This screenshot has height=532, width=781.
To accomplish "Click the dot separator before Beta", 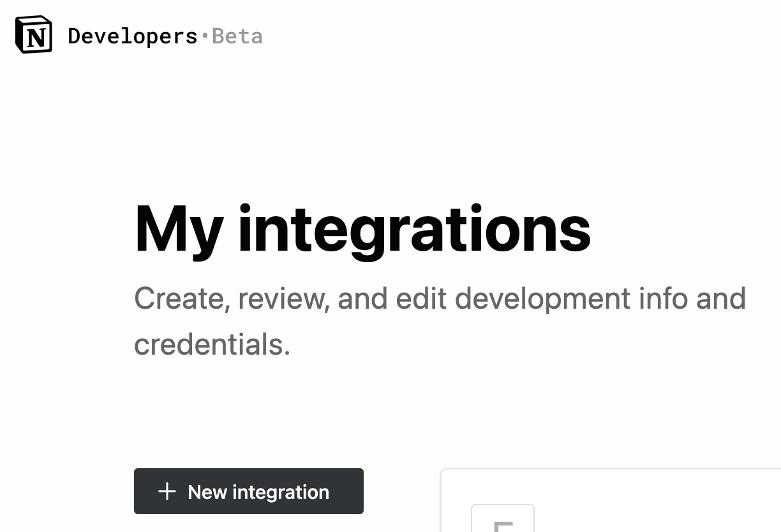I will tap(205, 37).
